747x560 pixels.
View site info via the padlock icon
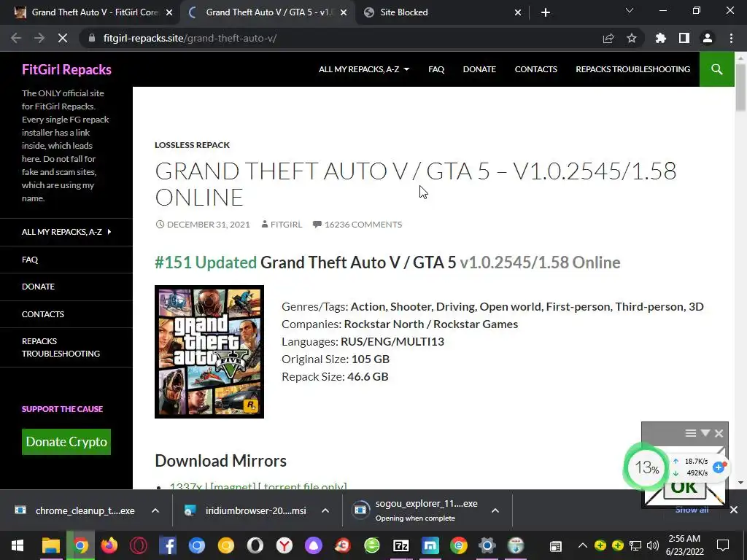[92, 38]
